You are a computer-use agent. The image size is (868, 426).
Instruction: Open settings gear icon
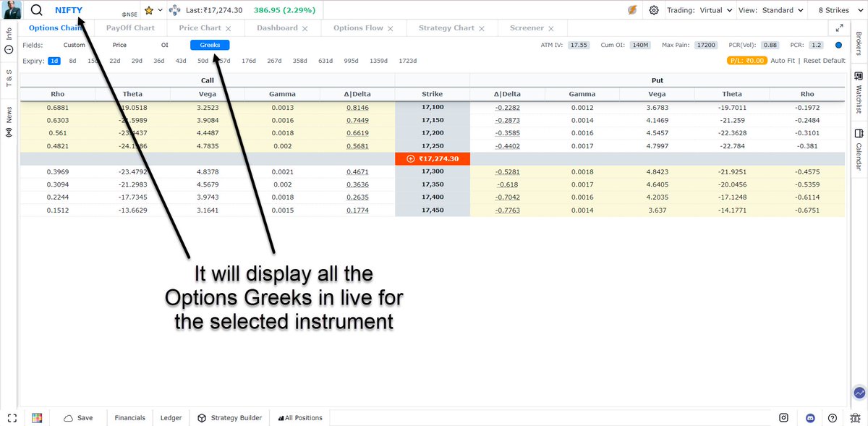click(x=654, y=10)
